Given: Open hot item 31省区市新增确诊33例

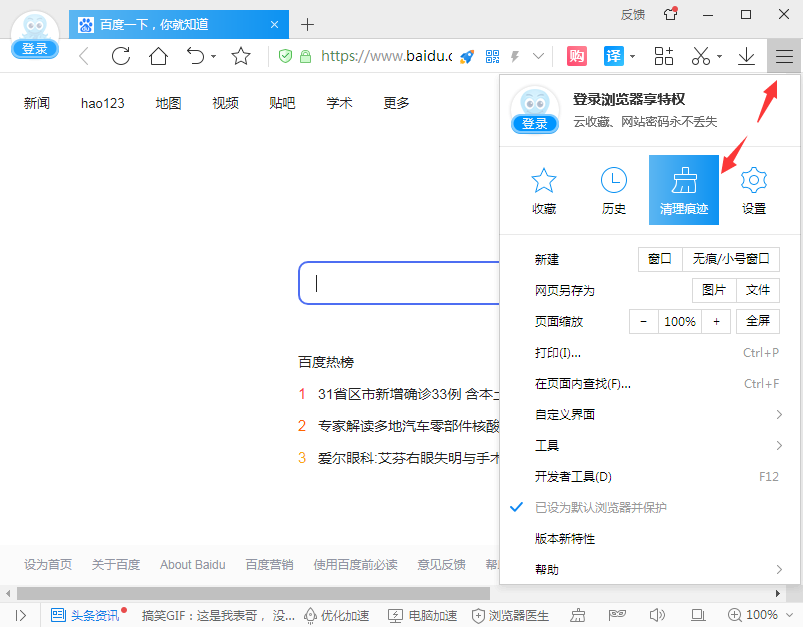Looking at the screenshot, I should (409, 394).
